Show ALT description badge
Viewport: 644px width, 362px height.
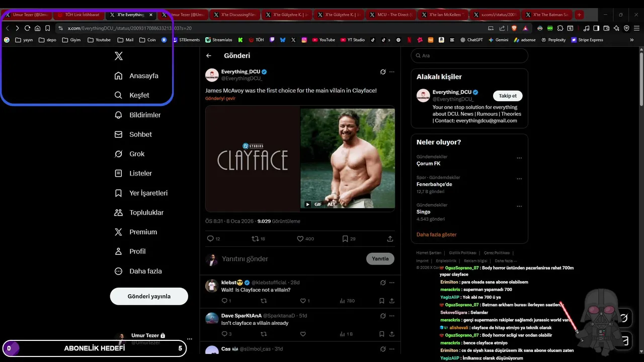(331, 204)
